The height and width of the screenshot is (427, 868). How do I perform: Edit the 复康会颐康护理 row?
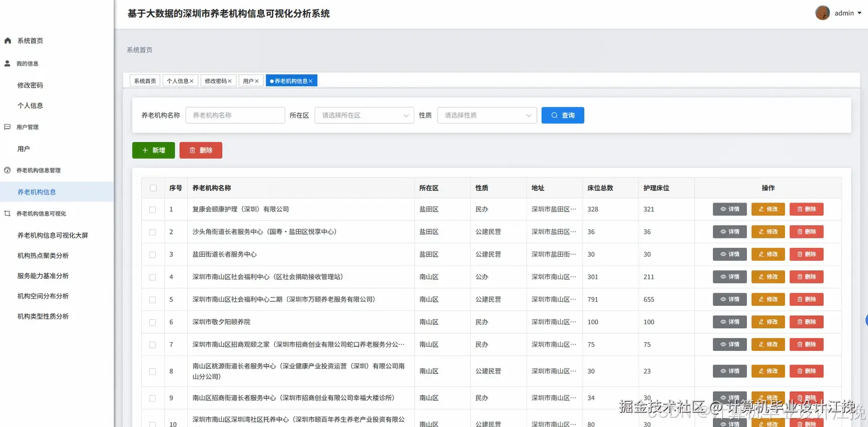tap(768, 209)
